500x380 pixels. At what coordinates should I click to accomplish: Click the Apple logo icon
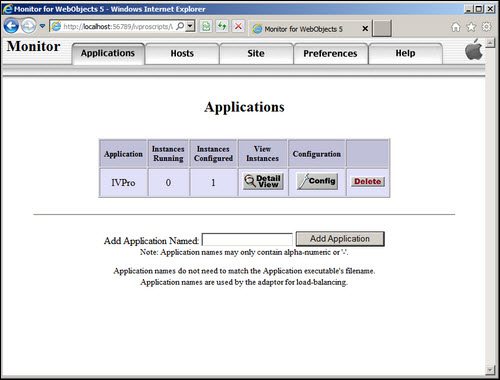(x=474, y=49)
